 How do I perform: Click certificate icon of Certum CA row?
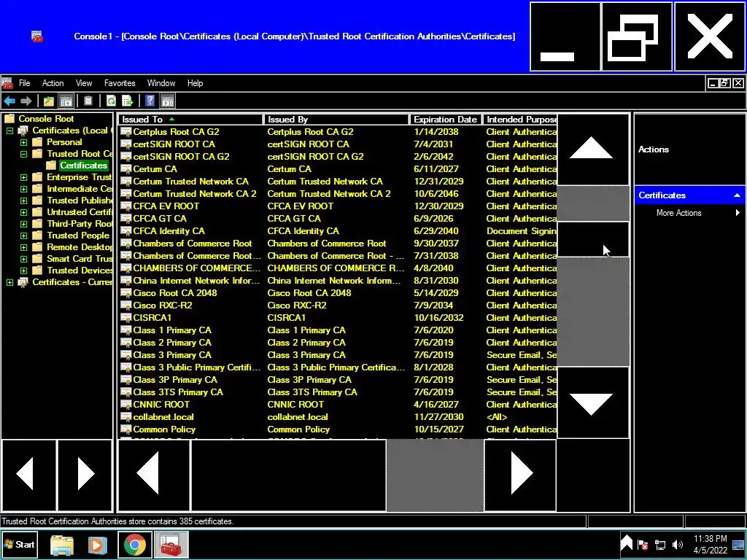(x=125, y=169)
